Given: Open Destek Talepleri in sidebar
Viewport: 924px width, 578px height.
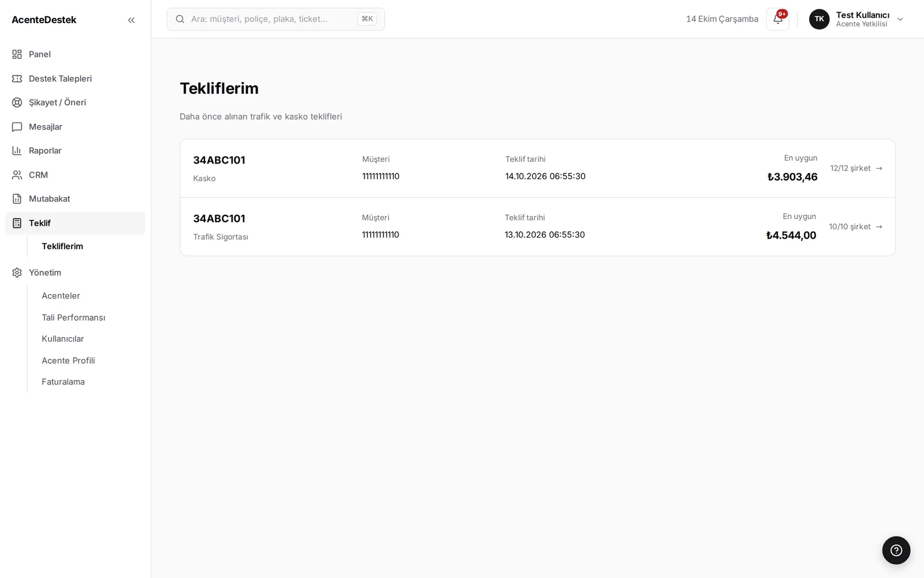Looking at the screenshot, I should click(x=75, y=79).
